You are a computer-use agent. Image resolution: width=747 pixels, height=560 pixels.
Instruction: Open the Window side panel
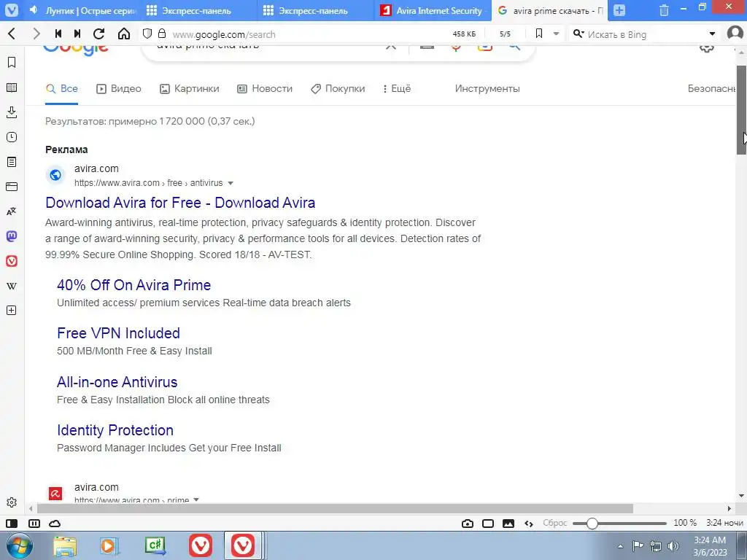(x=12, y=187)
